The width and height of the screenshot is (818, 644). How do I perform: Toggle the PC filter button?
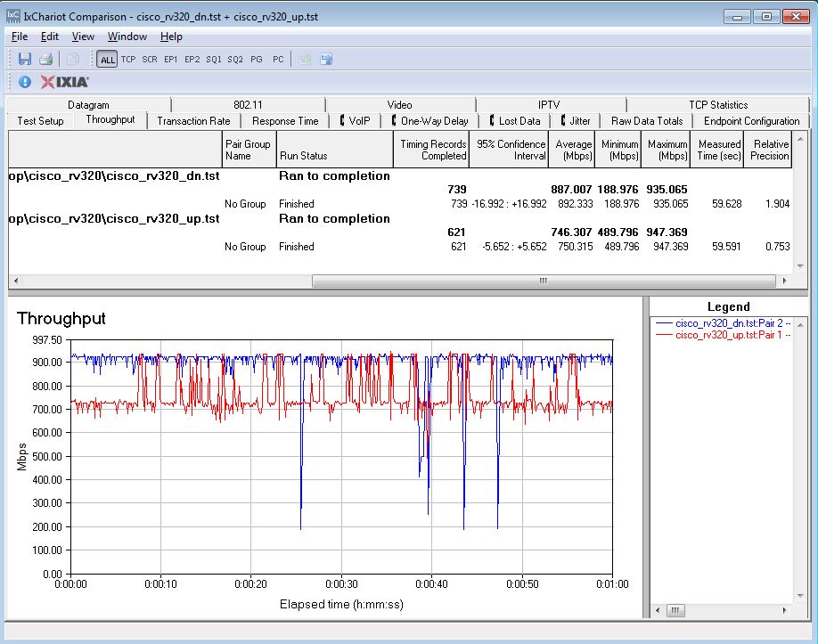278,60
